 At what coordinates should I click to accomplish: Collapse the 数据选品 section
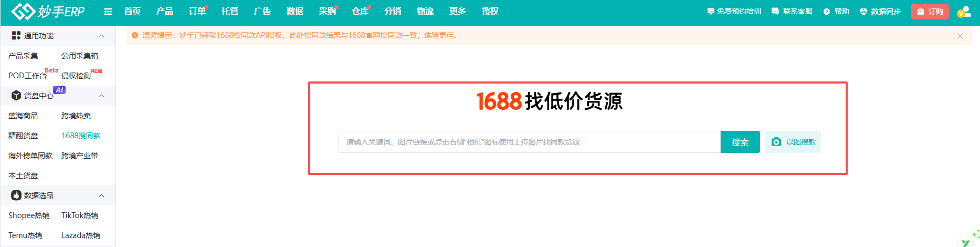(101, 195)
